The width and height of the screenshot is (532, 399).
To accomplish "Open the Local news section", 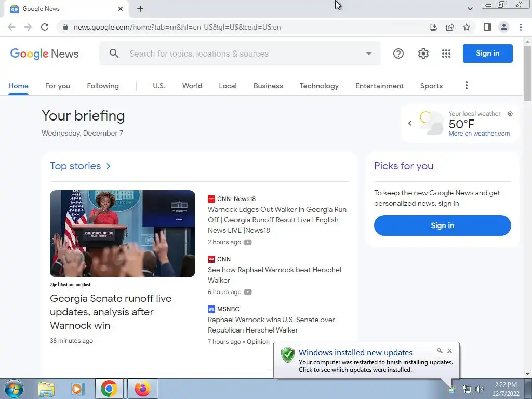I will click(x=228, y=86).
